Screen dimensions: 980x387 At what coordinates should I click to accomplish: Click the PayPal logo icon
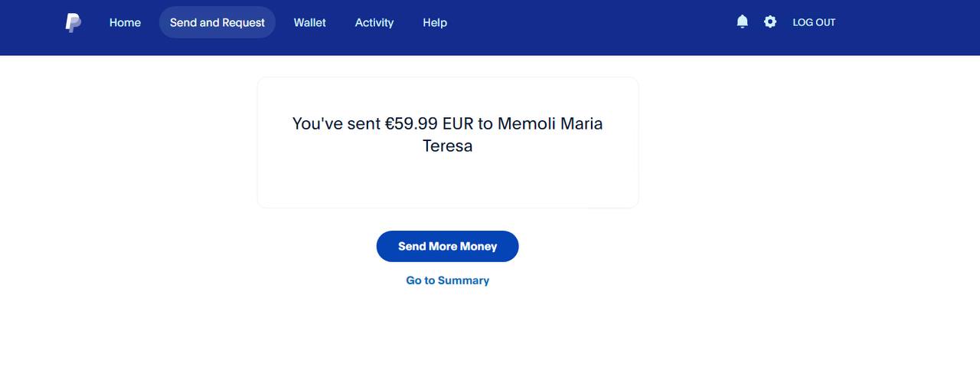73,23
